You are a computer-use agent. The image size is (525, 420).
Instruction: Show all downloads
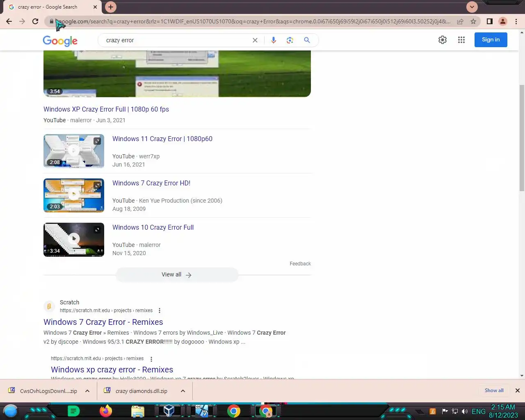pos(494,390)
